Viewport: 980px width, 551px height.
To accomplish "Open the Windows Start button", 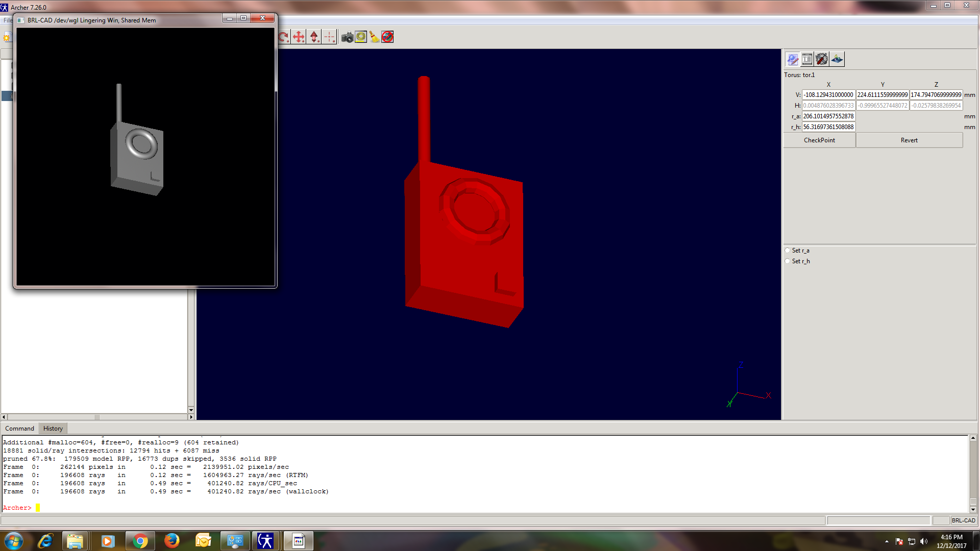I will (13, 541).
